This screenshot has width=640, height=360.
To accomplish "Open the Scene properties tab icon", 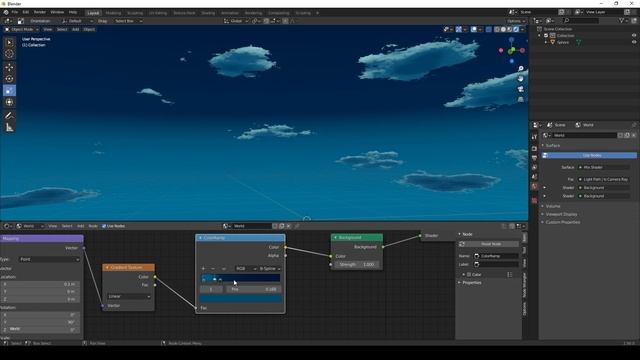I will coord(534,177).
